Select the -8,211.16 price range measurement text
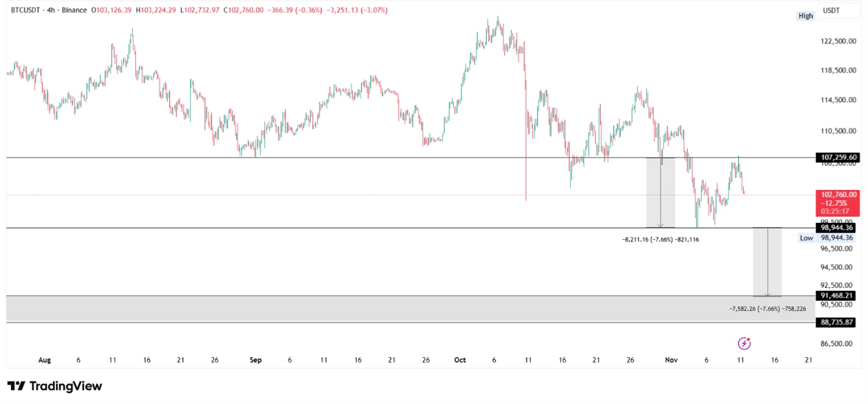Image resolution: width=868 pixels, height=404 pixels. pos(660,240)
